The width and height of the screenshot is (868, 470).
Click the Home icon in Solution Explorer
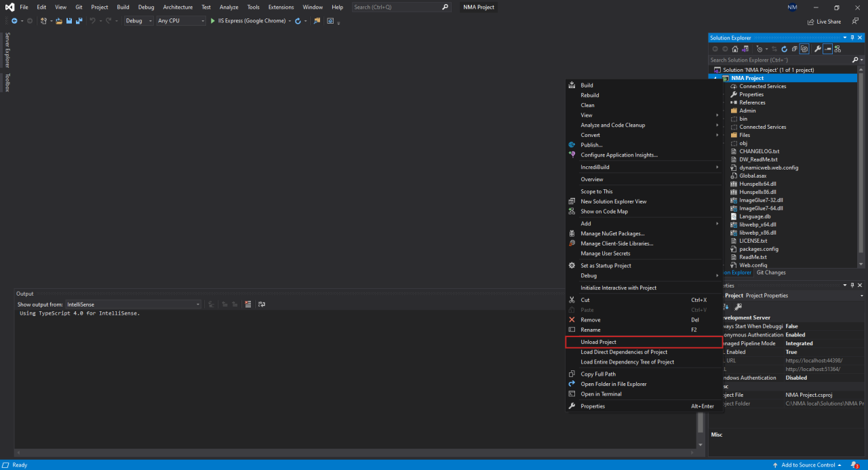(736, 49)
